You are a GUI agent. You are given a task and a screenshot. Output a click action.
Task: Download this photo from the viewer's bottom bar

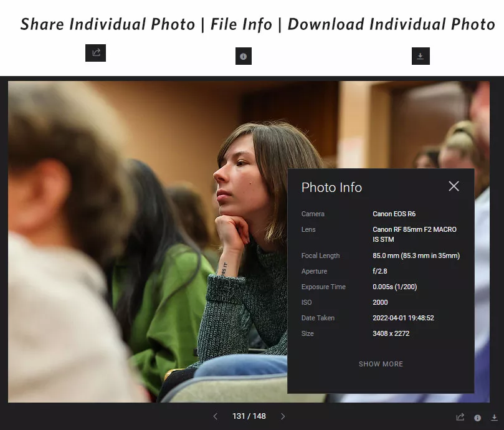(495, 418)
